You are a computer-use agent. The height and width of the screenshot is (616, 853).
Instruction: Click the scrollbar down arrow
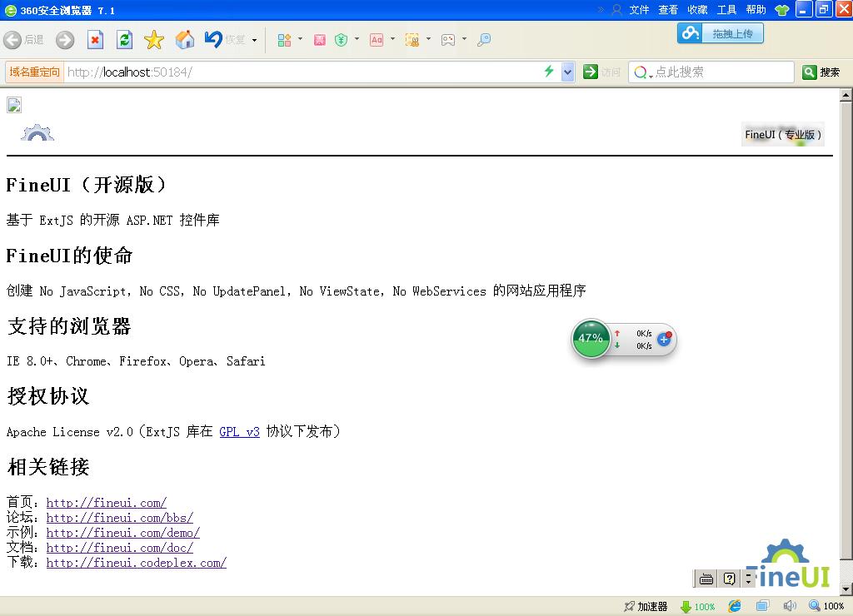pyautogui.click(x=846, y=589)
